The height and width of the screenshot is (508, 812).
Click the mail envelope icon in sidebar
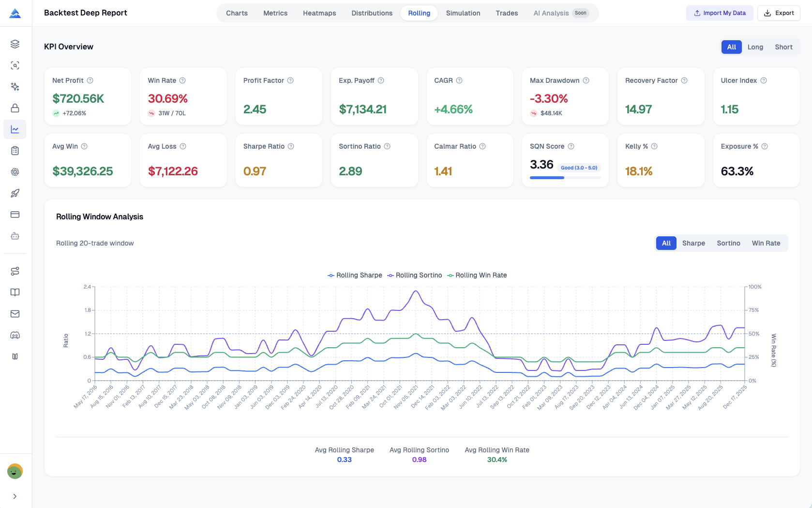15,314
